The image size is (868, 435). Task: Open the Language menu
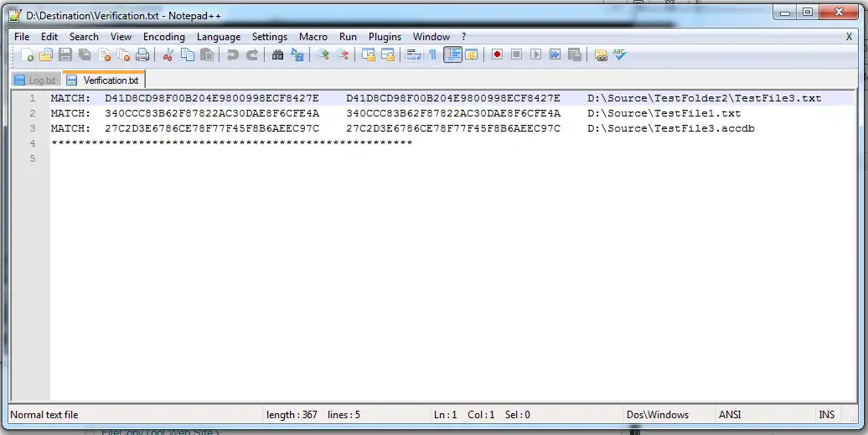[x=219, y=37]
